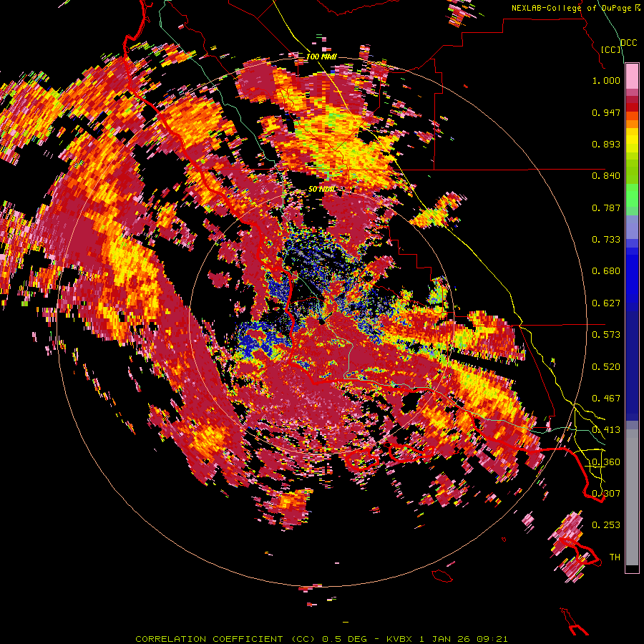Image resolution: width=644 pixels, height=644 pixels.
Task: Click the 100 NMI range ring label
Action: click(x=321, y=57)
